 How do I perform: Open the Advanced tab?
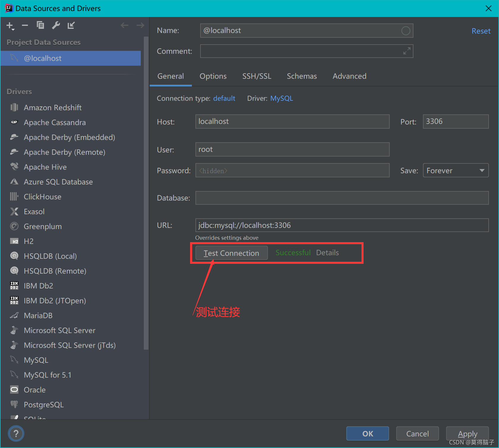pyautogui.click(x=349, y=76)
